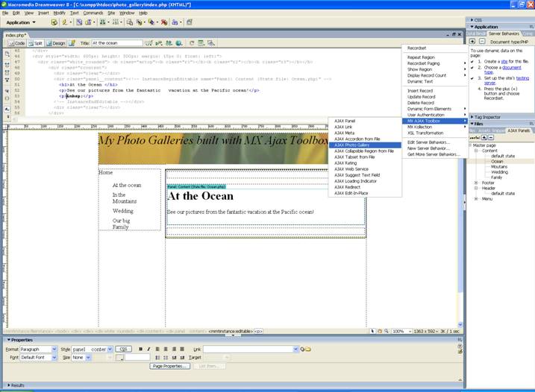Choose MX Kollection in server behaviors menu
This screenshot has width=535, height=392.
pos(419,127)
